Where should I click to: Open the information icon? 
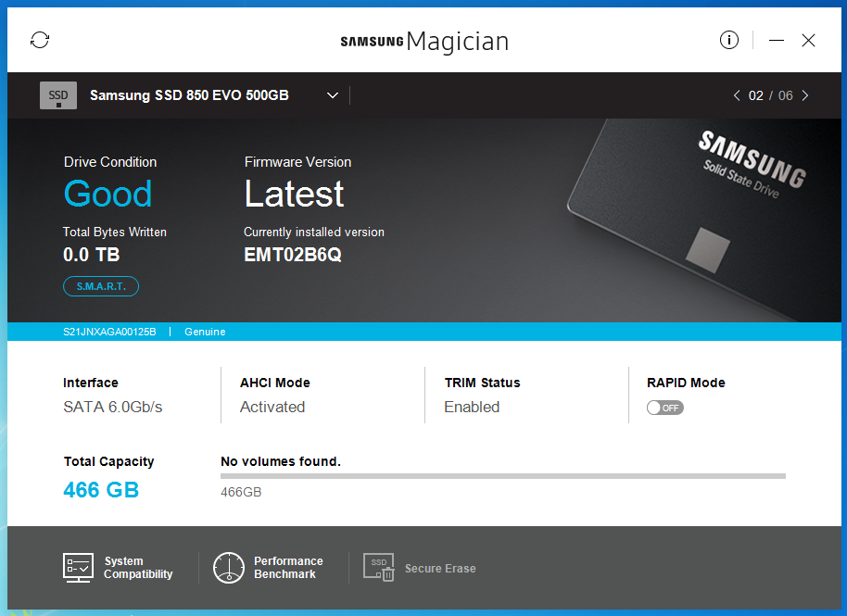(728, 40)
